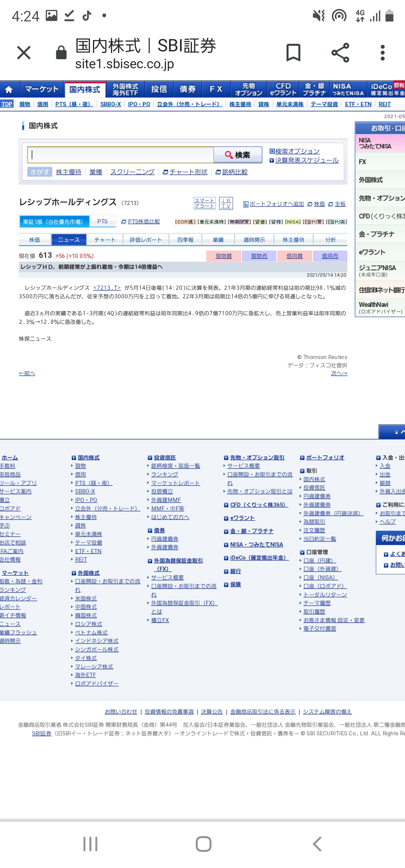Switch to 株価 tab
This screenshot has width=405, height=868.
[34, 240]
